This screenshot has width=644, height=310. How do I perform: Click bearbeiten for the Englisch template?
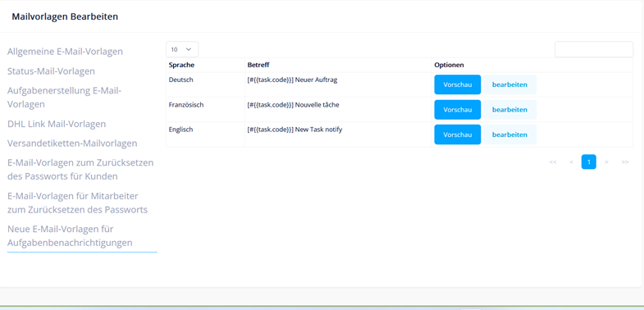tap(509, 134)
